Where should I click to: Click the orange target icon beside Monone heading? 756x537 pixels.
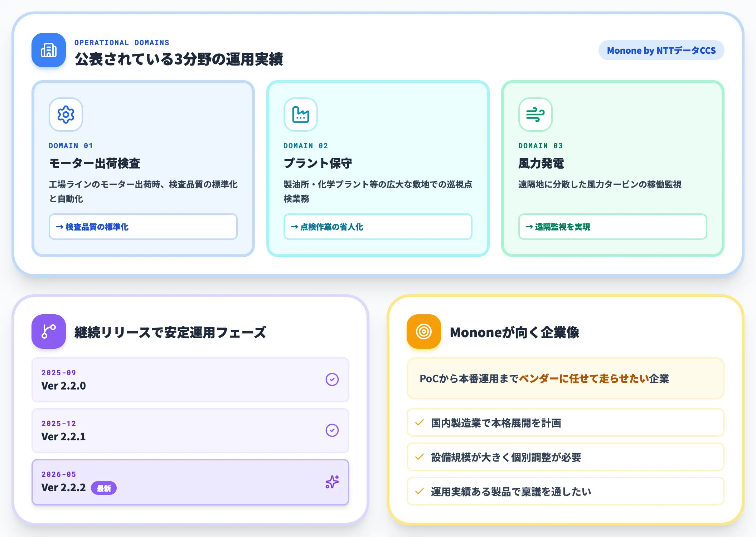pyautogui.click(x=424, y=332)
